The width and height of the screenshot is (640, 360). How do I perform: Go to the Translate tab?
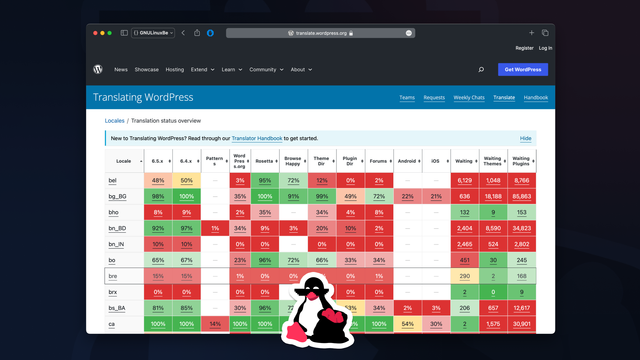[504, 98]
